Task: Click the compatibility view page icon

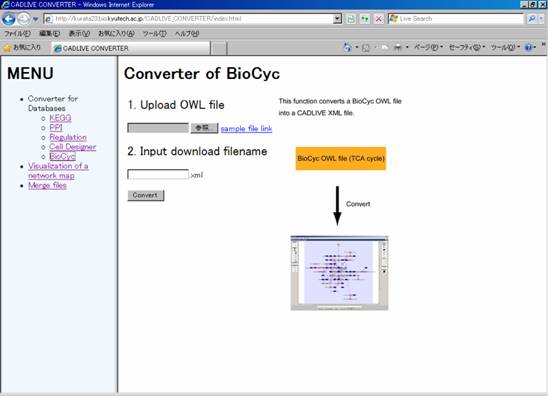Action: [351, 19]
